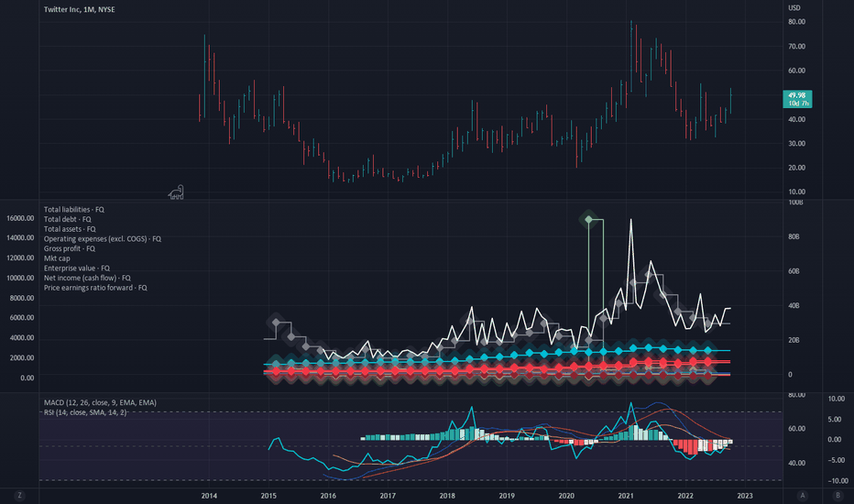Click the 30.00 price axis label
The image size is (854, 504).
(x=797, y=143)
